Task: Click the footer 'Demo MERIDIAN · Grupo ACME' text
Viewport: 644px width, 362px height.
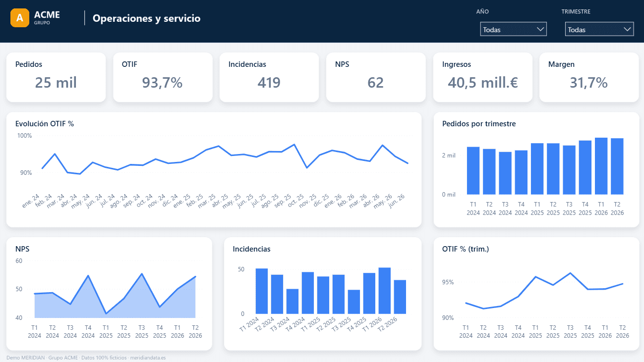Action: point(42,358)
